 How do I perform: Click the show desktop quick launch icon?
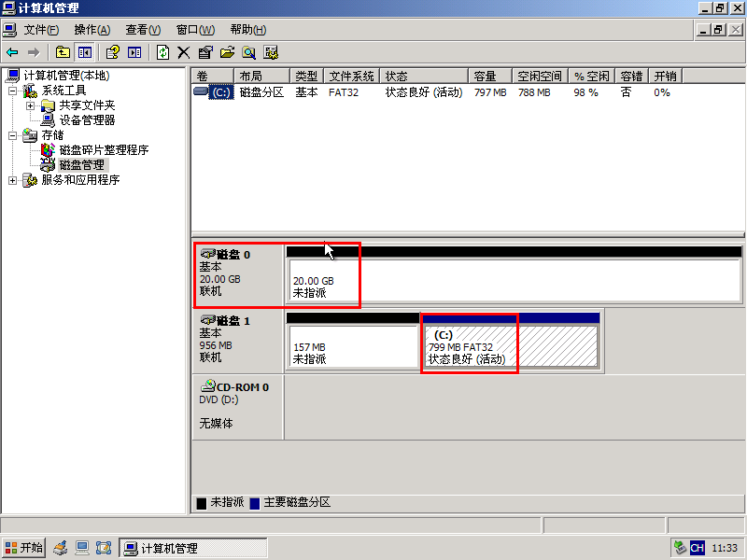82,548
